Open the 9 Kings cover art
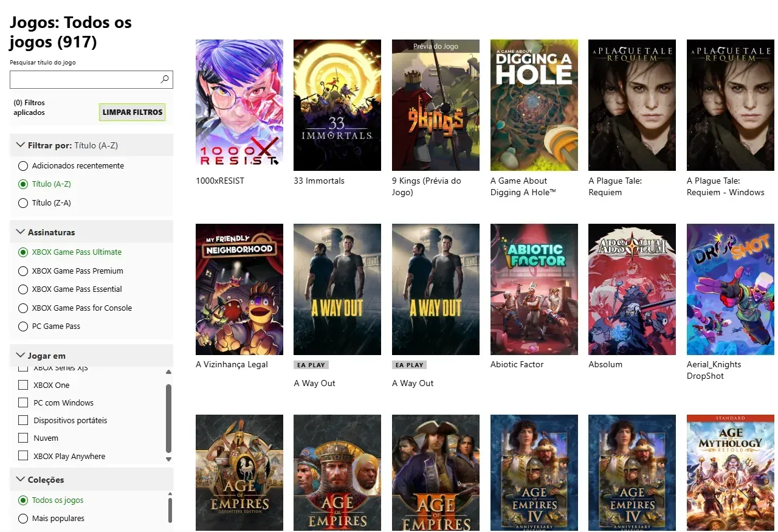Image resolution: width=778 pixels, height=532 pixels. [436, 105]
